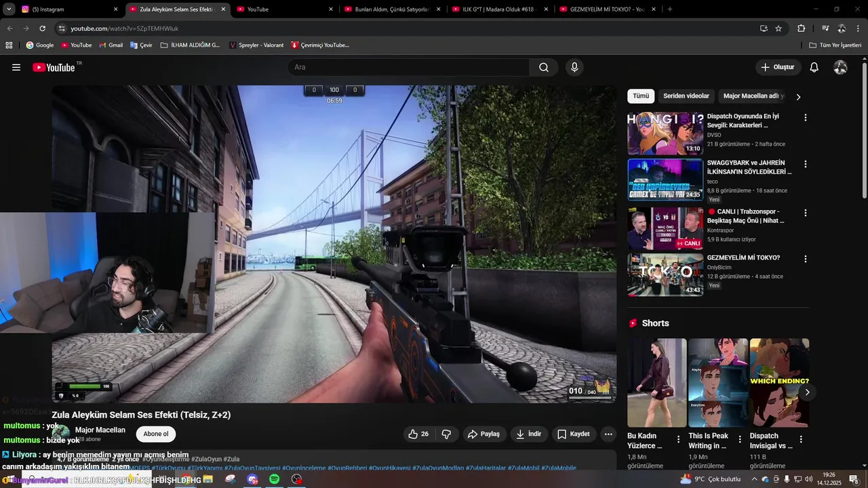Open the Çevir bookmark
The image size is (868, 488).
click(141, 45)
